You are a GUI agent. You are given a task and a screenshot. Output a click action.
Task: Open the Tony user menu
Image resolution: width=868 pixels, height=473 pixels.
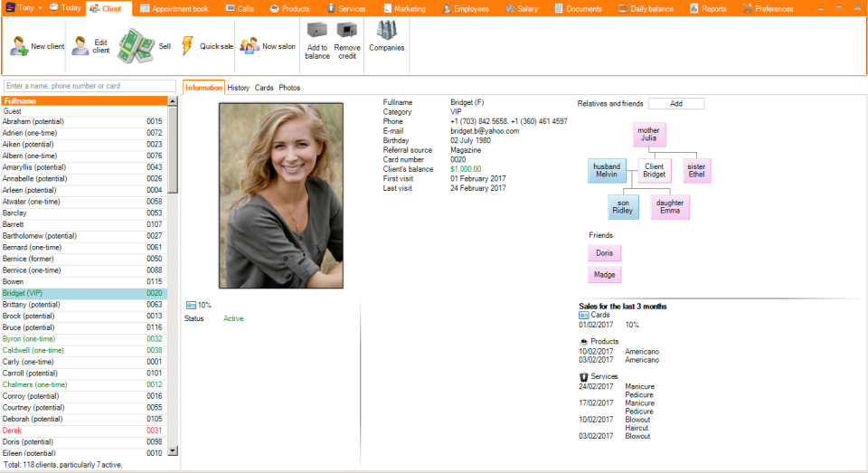(24, 8)
